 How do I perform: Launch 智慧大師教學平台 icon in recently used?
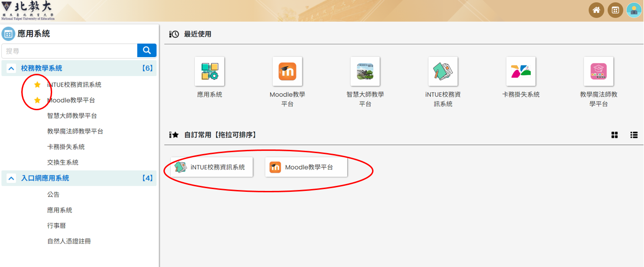(x=365, y=71)
